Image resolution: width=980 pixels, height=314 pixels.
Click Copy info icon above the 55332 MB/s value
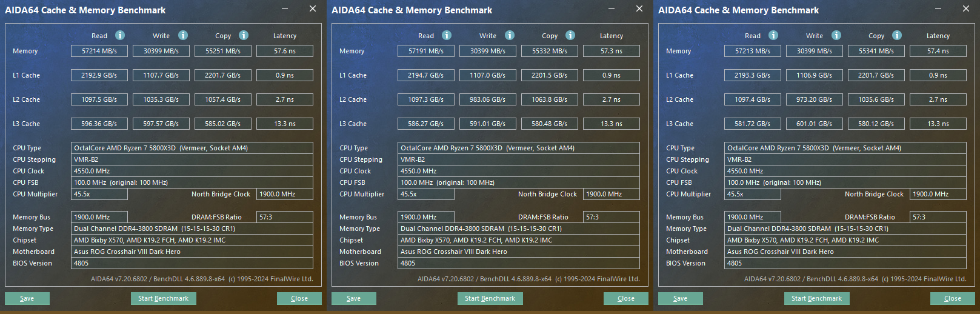pos(570,35)
